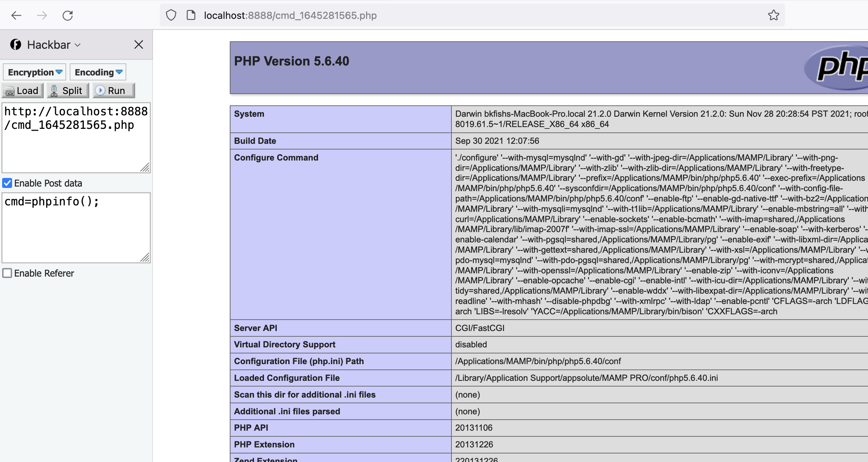Expand the Hackbar sidebar switcher chevron
The image size is (868, 462).
click(x=78, y=45)
